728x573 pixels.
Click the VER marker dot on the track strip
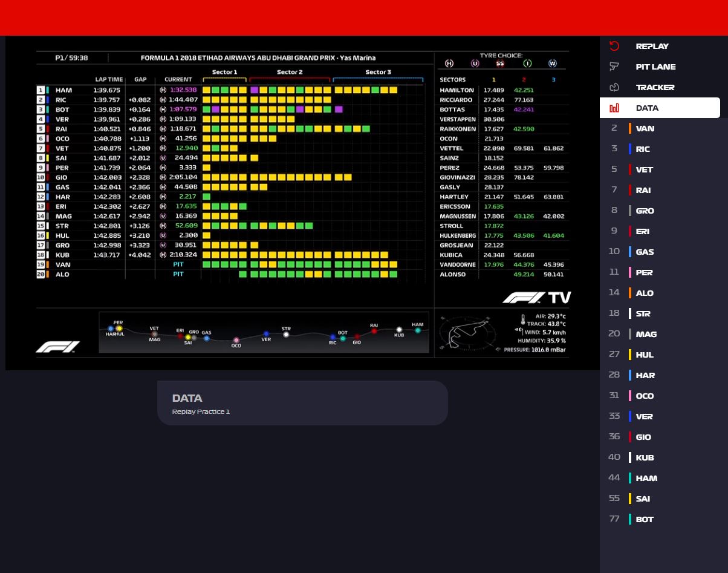tap(266, 334)
